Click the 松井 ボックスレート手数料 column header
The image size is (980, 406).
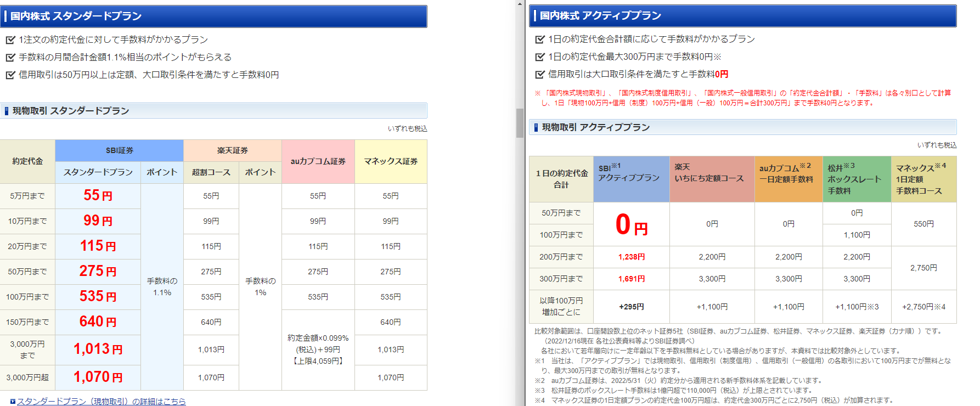[x=857, y=179]
